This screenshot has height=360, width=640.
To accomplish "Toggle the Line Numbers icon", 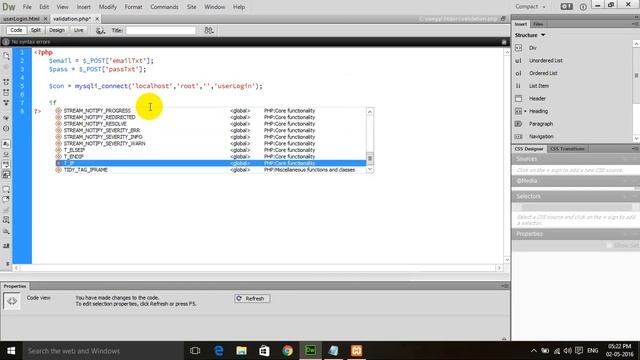I will click(6, 144).
